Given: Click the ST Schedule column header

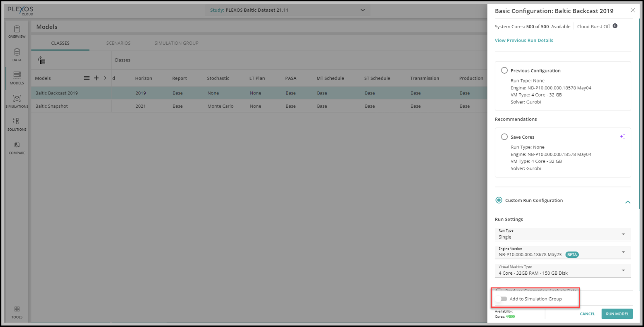Looking at the screenshot, I should click(377, 78).
